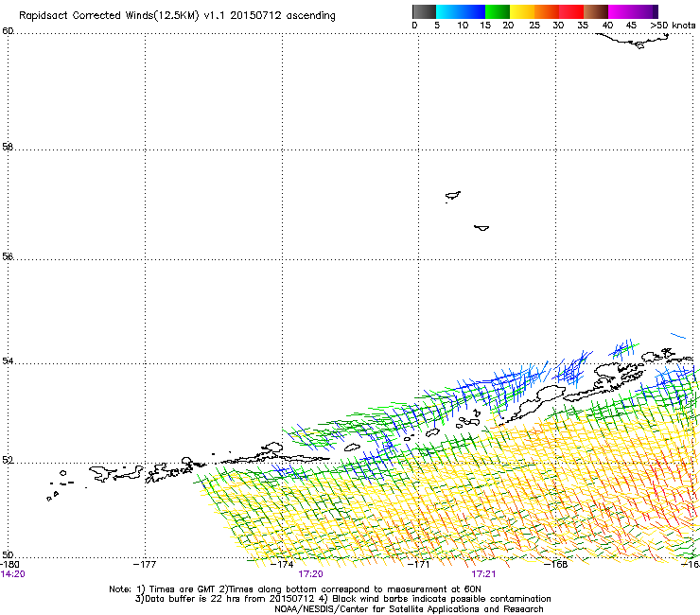Select the "60" latitude axis label
Screen dimensions: 700x615
point(8,31)
